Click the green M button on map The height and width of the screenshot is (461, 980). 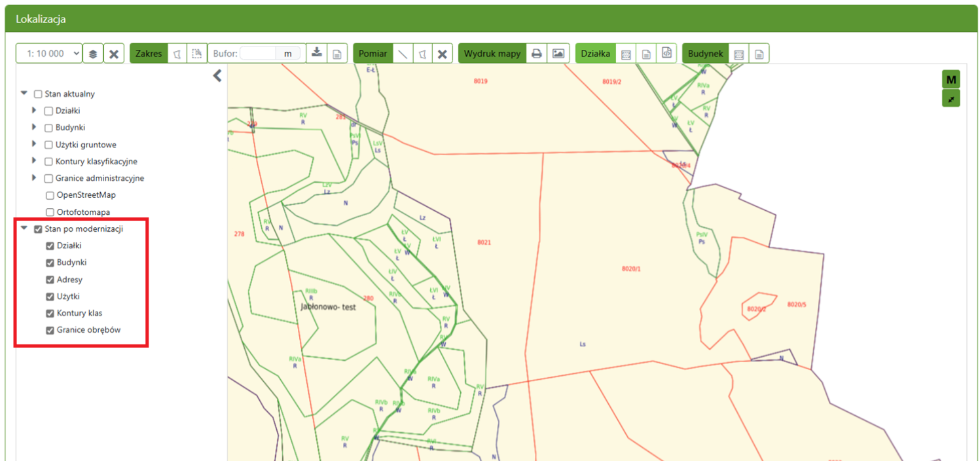[951, 79]
